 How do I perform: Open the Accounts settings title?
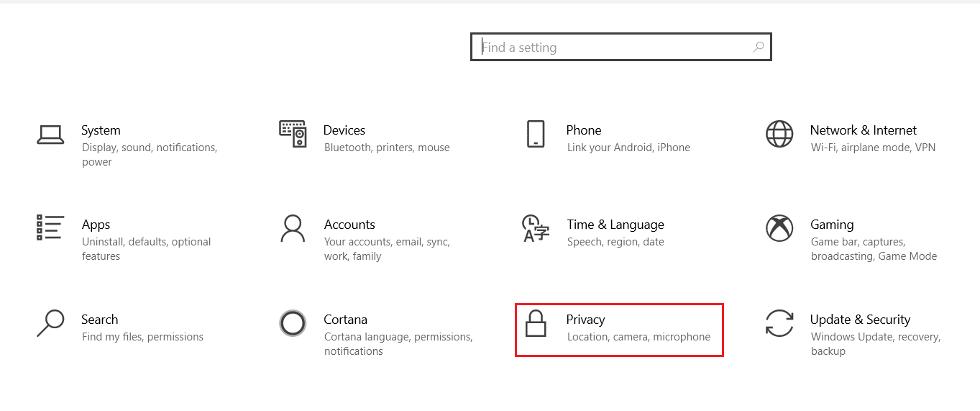pos(349,225)
